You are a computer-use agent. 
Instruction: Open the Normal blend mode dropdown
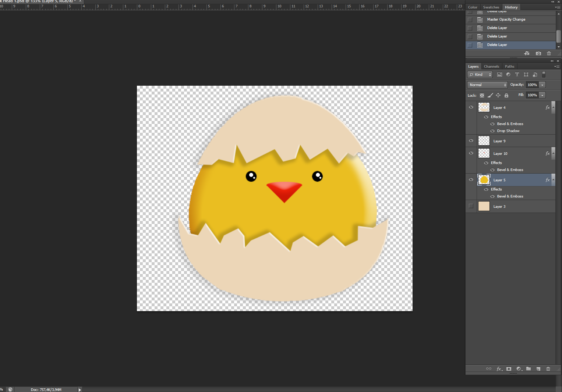click(x=487, y=85)
